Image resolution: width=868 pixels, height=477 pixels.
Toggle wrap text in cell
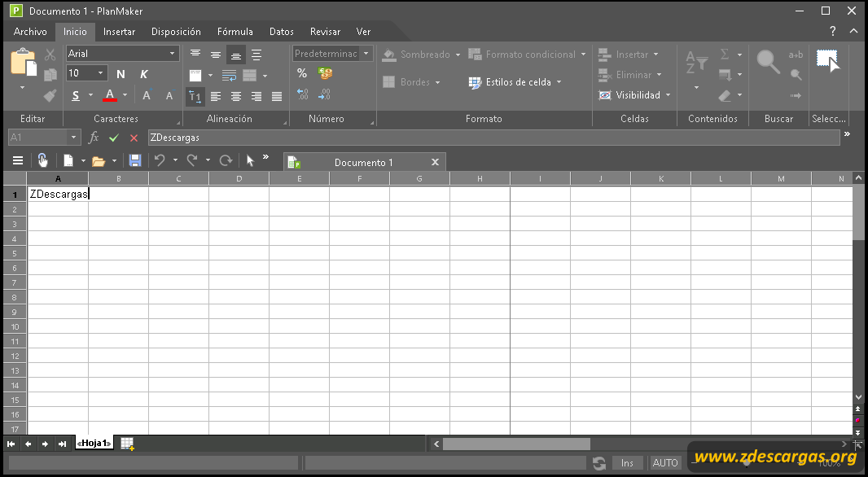(229, 75)
